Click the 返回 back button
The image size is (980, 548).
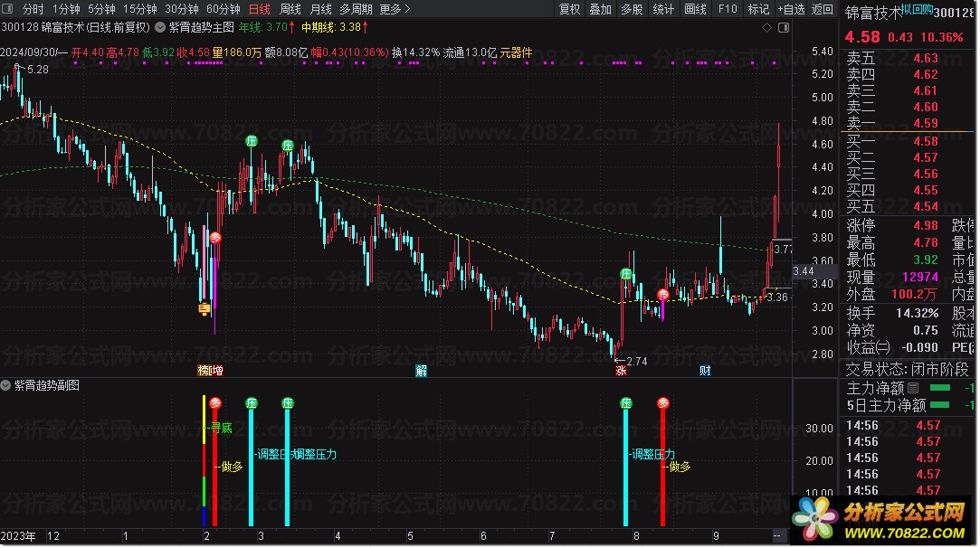pos(823,9)
